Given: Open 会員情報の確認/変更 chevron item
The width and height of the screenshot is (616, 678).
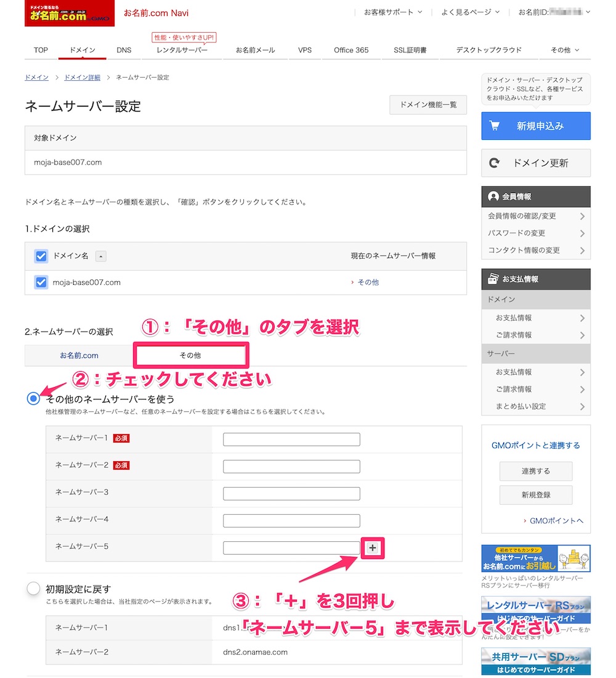Looking at the screenshot, I should point(535,216).
